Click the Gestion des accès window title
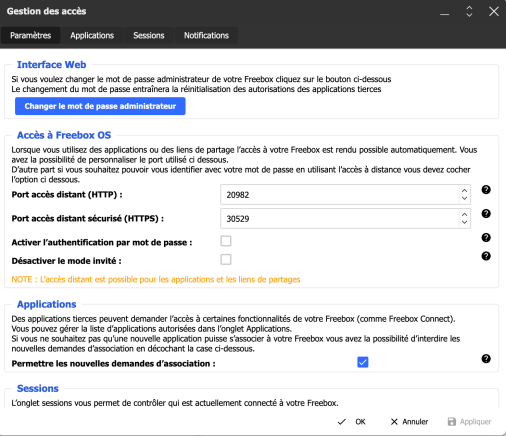Screen dimensions: 506x436 (46, 11)
